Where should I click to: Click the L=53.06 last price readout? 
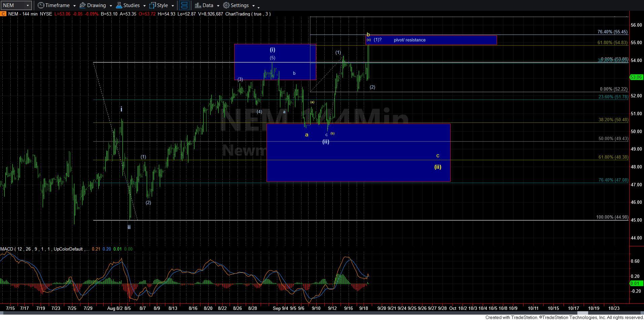(x=62, y=14)
